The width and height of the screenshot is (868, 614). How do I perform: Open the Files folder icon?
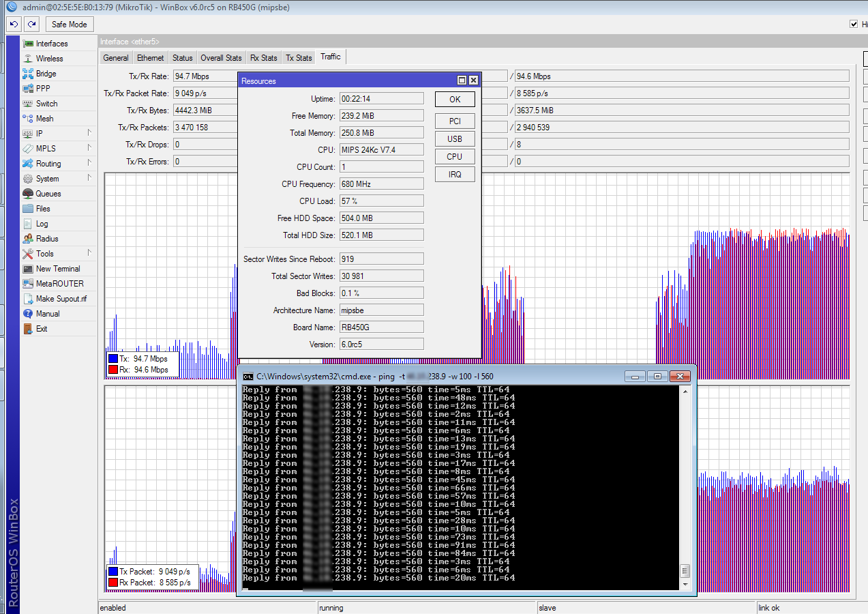(28, 209)
